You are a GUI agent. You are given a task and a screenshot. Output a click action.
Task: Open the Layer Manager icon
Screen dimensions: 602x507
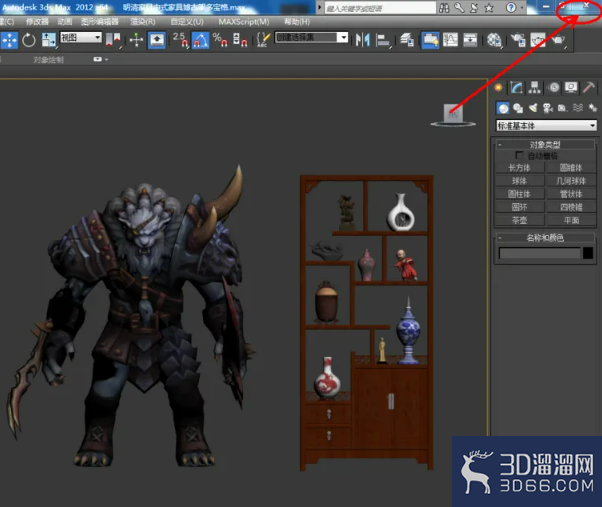pos(407,40)
